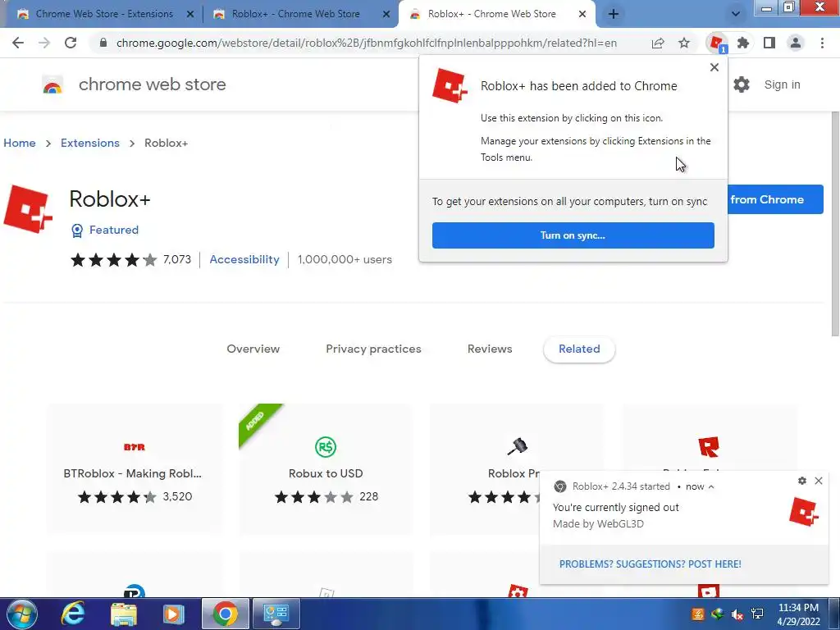The width and height of the screenshot is (840, 630).
Task: Select the Related tab
Action: (579, 349)
